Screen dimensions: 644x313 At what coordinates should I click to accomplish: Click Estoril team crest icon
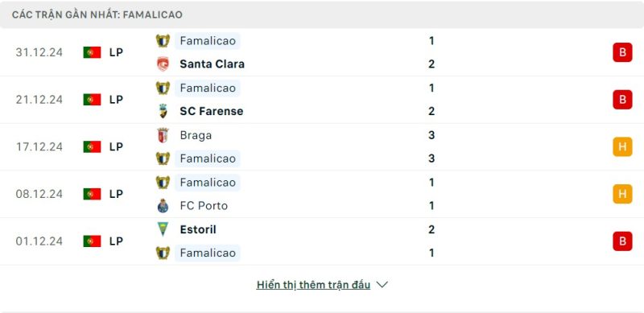pos(163,229)
